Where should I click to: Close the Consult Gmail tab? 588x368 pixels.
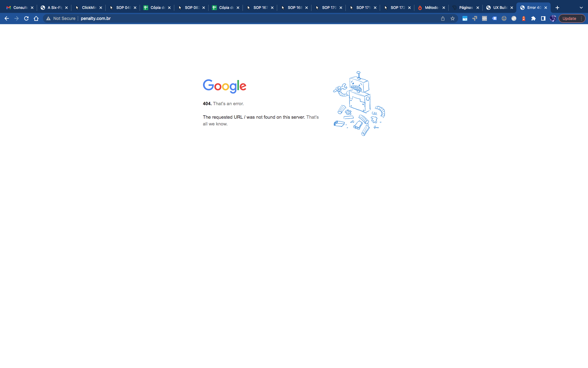[x=32, y=8]
